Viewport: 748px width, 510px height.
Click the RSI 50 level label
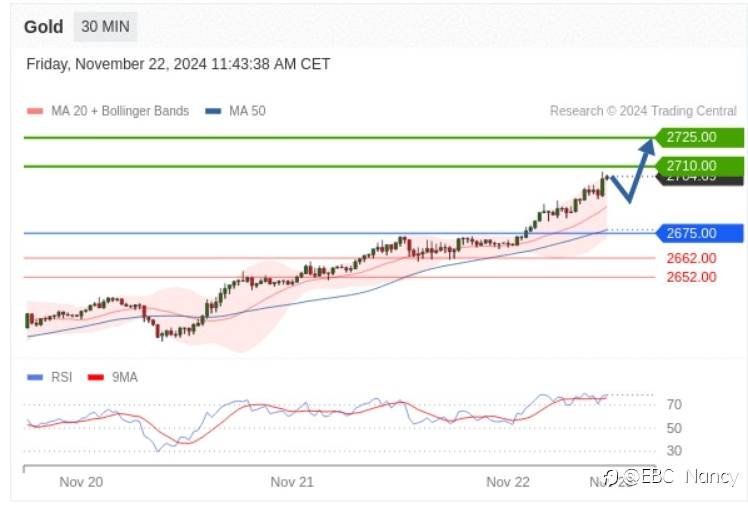tap(674, 428)
